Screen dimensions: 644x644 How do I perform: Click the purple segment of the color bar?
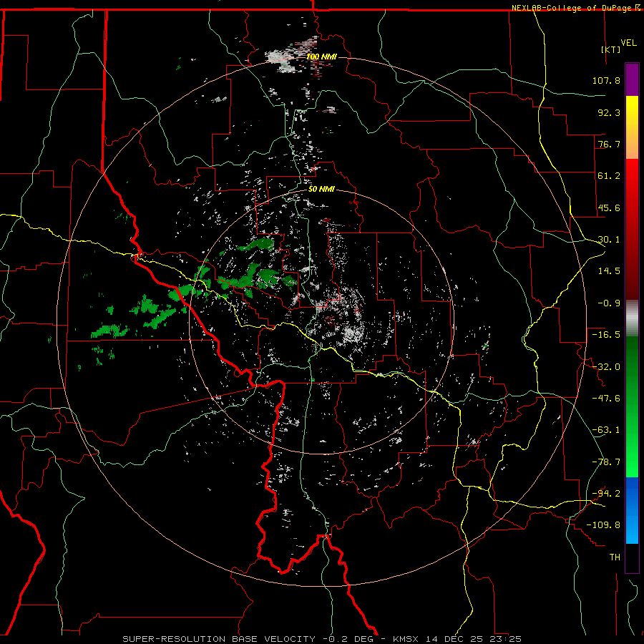(632, 79)
